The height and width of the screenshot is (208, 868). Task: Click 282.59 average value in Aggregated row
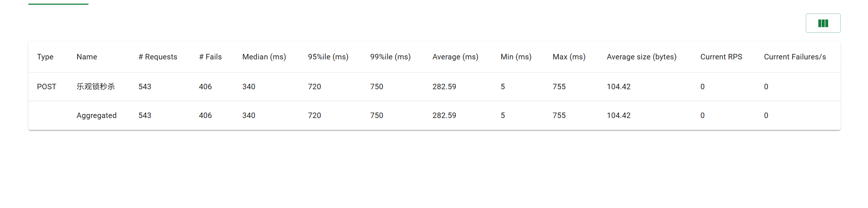pos(444,115)
